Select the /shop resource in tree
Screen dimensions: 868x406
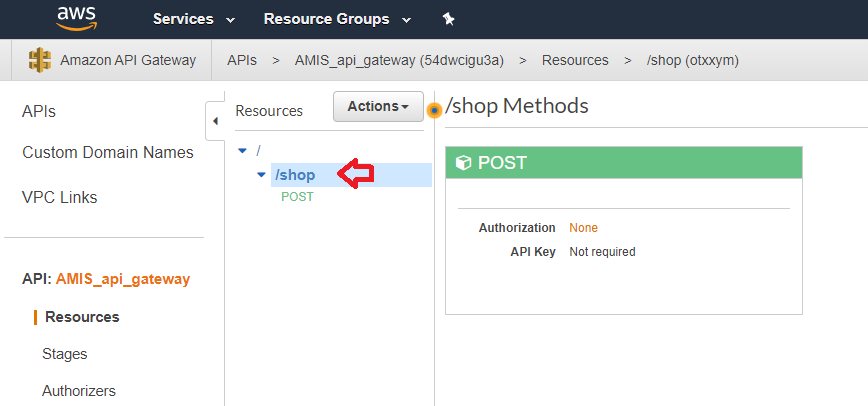[x=295, y=175]
